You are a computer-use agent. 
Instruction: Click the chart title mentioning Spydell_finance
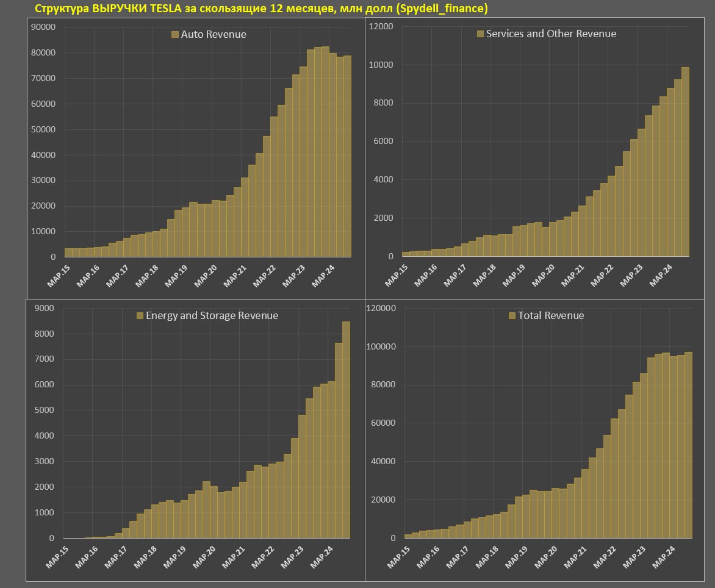pos(261,8)
